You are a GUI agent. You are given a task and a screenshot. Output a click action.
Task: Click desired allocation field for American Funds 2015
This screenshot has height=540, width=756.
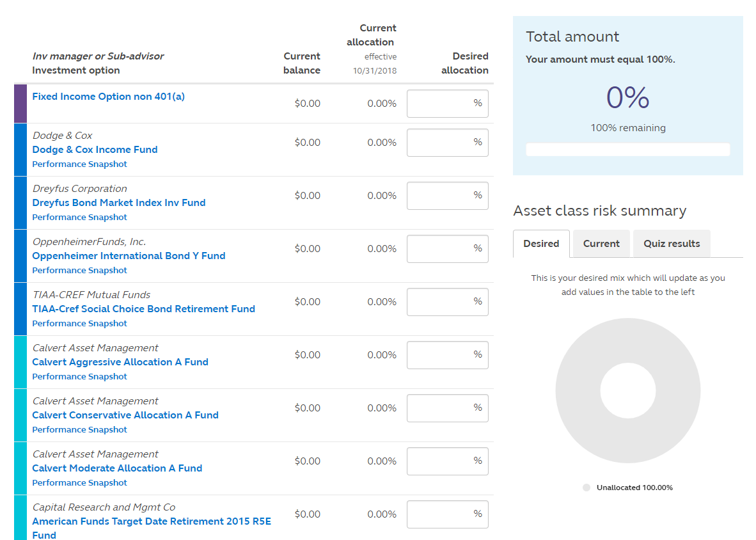coord(448,514)
